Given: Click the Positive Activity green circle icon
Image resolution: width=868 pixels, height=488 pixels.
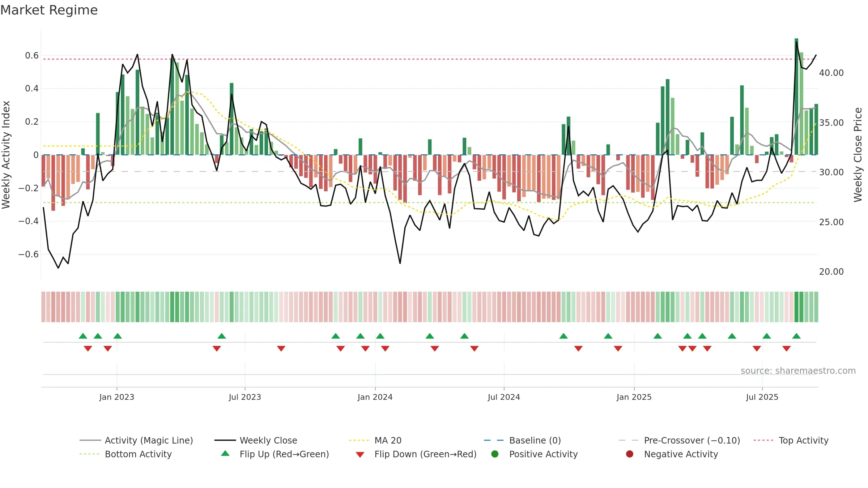Looking at the screenshot, I should point(495,454).
